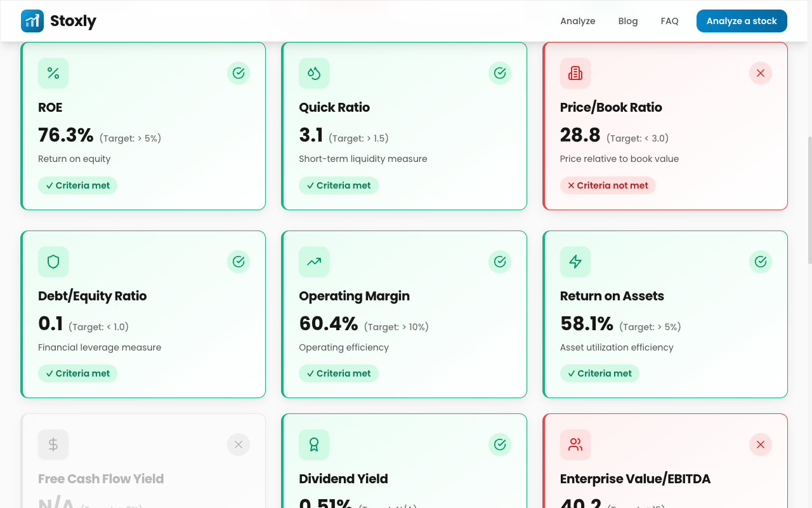Click the '(Target: < 3.0)' text
The height and width of the screenshot is (508, 812).
click(x=638, y=138)
